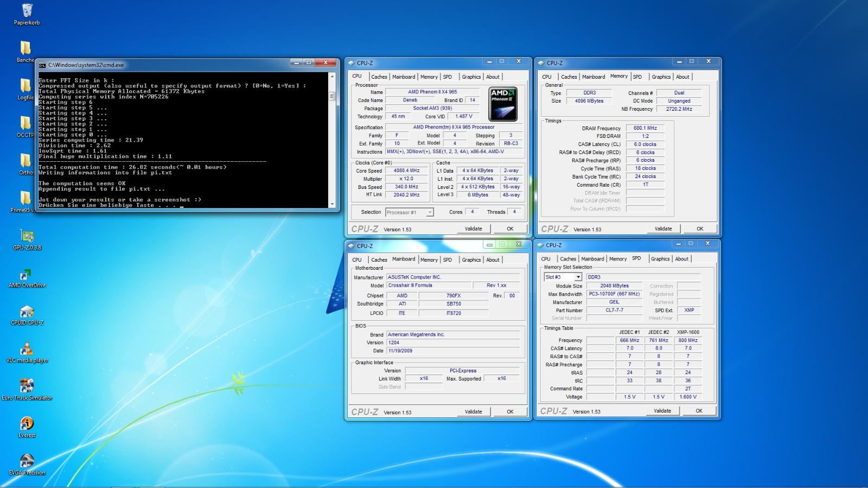Click Level 3 cache value 6 MBytes

click(478, 195)
